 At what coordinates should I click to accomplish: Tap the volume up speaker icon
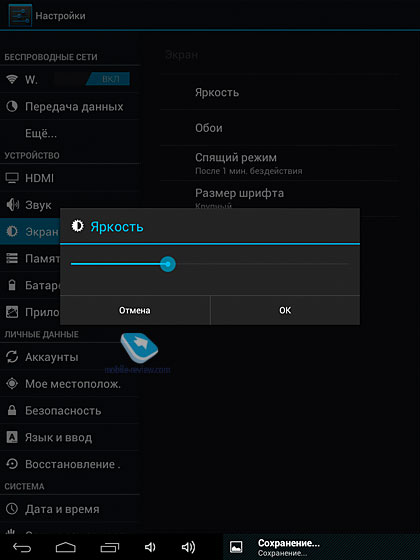click(188, 547)
